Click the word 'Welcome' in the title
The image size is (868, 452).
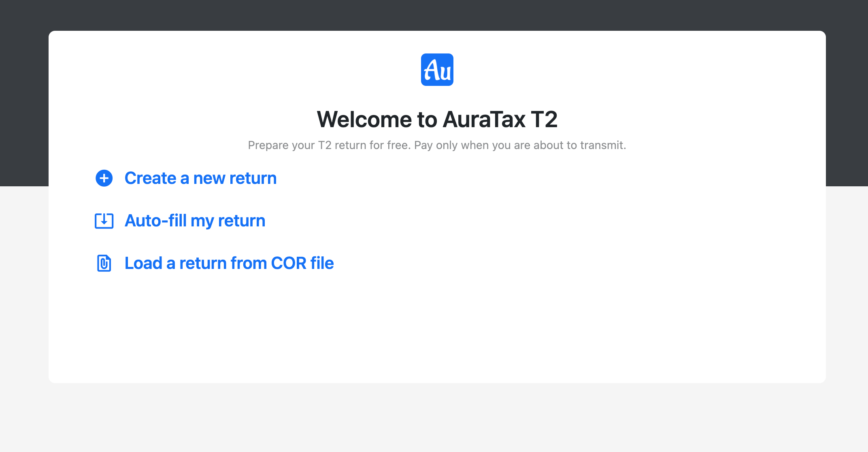364,119
